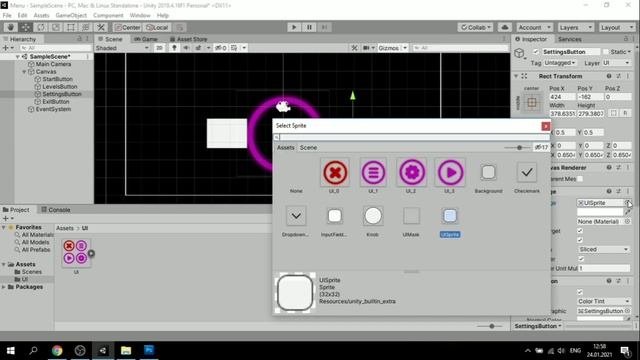The image size is (640, 360).
Task: Toggle scene audio icon
Action: (x=186, y=48)
